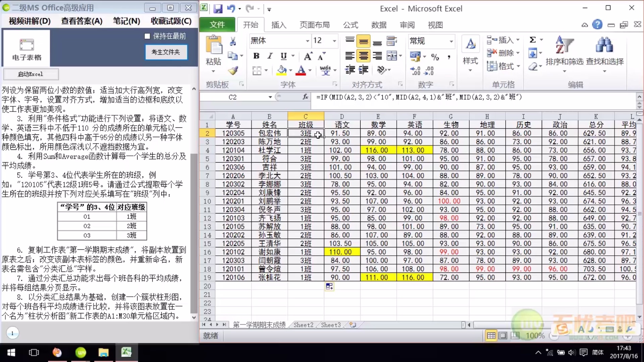Expand the number format 常规 dropdown
The height and width of the screenshot is (362, 644).
pyautogui.click(x=451, y=41)
